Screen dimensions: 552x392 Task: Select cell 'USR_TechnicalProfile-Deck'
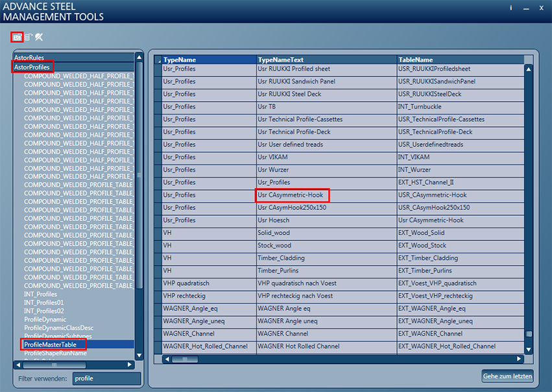coord(461,132)
